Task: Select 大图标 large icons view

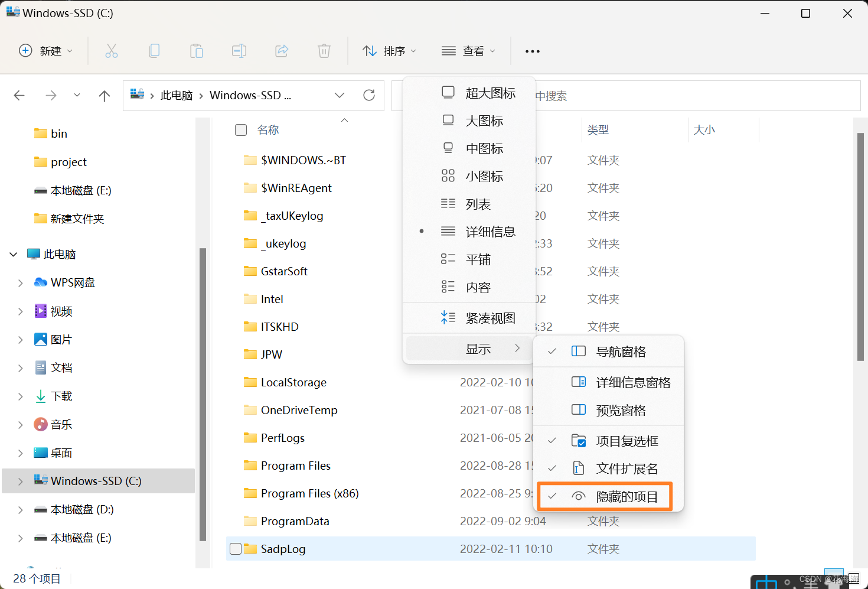Action: tap(469, 121)
